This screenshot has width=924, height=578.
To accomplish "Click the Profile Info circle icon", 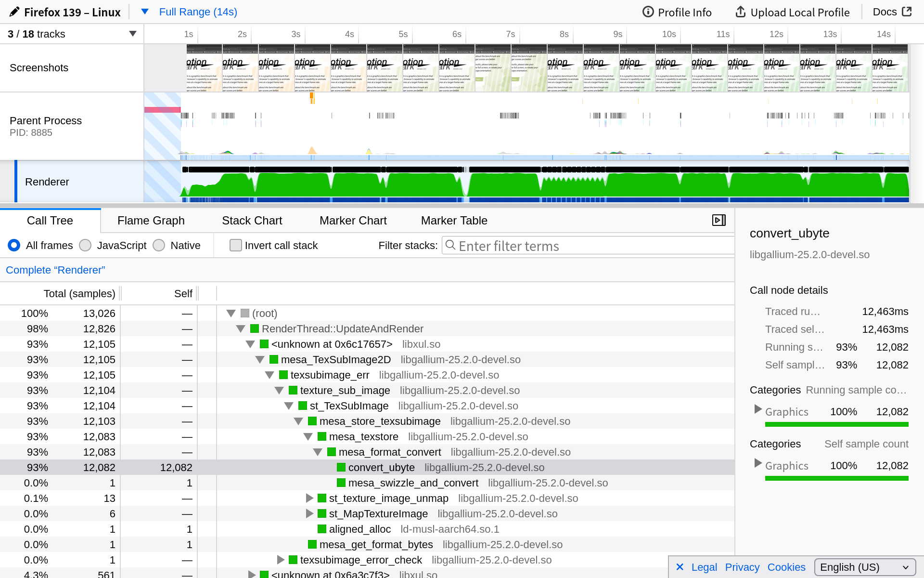I will [648, 12].
